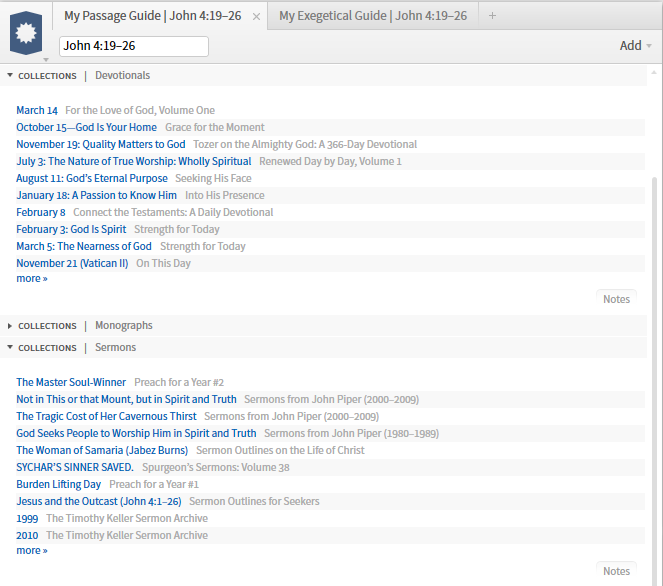Open the Passage Guide panel menu icon
This screenshot has width=663, height=586.
coord(26,33)
